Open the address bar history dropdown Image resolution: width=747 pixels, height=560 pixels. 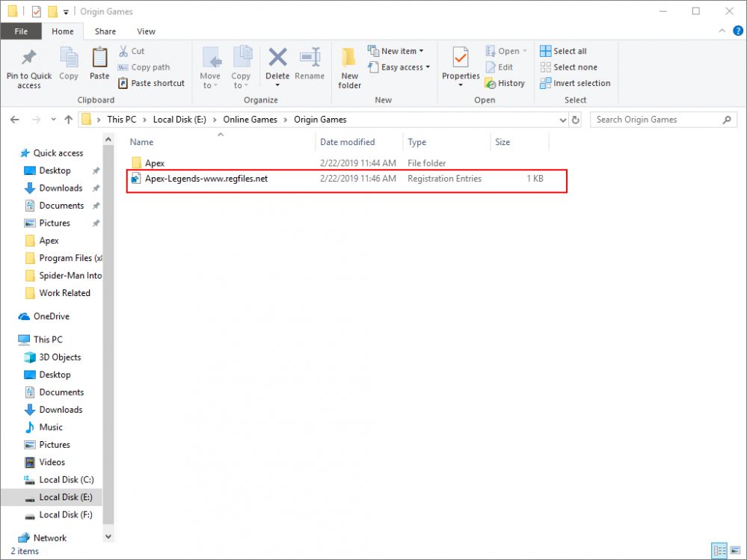click(x=562, y=120)
